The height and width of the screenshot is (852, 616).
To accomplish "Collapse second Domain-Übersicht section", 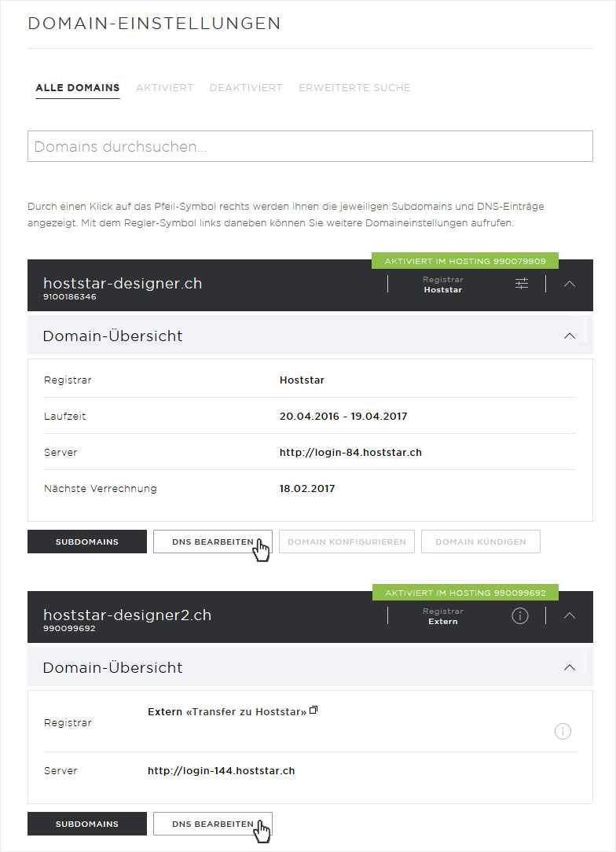I will point(570,668).
